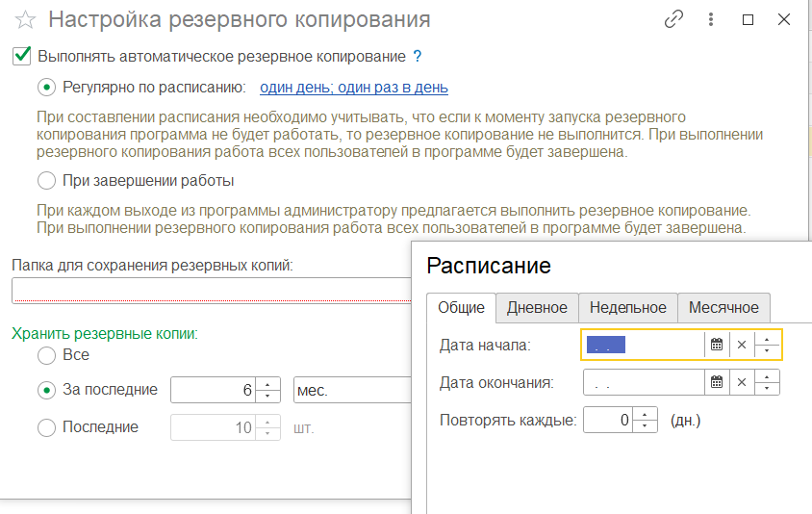Switch to the Дневное tab
Image resolution: width=812 pixels, height=514 pixels.
(x=537, y=308)
